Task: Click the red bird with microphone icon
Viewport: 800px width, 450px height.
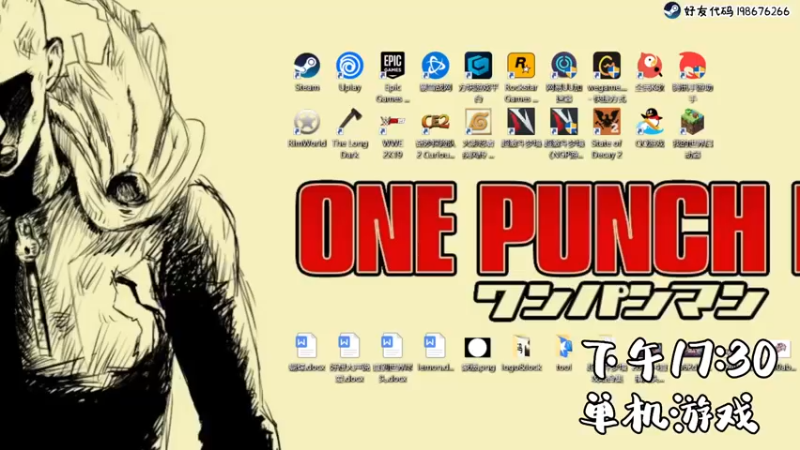Action: [649, 66]
